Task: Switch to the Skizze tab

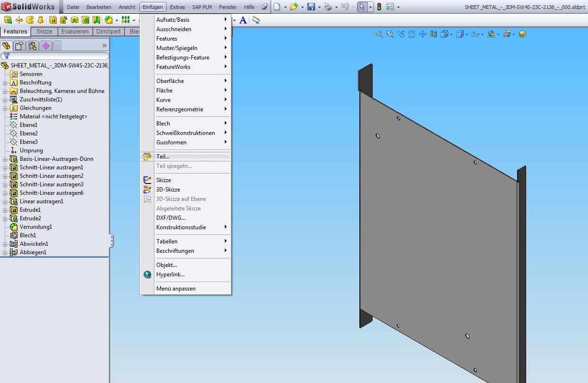Action: [x=44, y=32]
